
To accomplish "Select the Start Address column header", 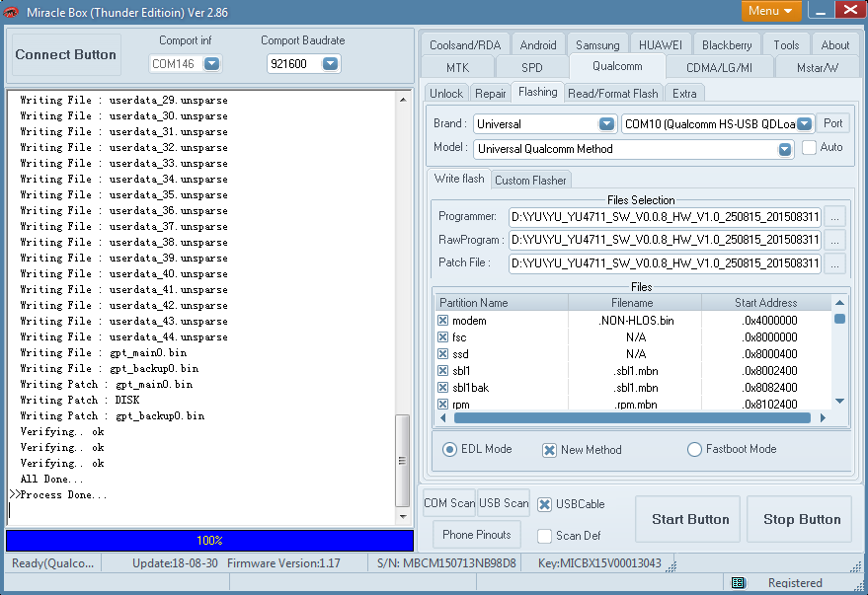I will [x=765, y=303].
